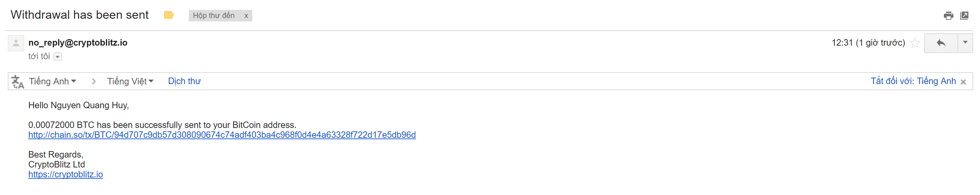The image size is (980, 195).
Task: Open the cryptoblitz.io website link
Action: pos(65,175)
